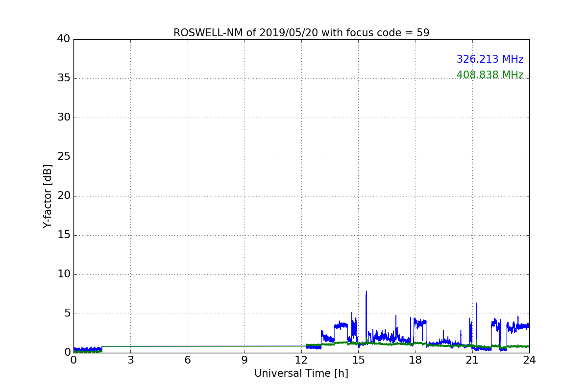Screen dimensions: 588x392
Task: Click x-axis tick label '21'
Action: tap(472, 360)
